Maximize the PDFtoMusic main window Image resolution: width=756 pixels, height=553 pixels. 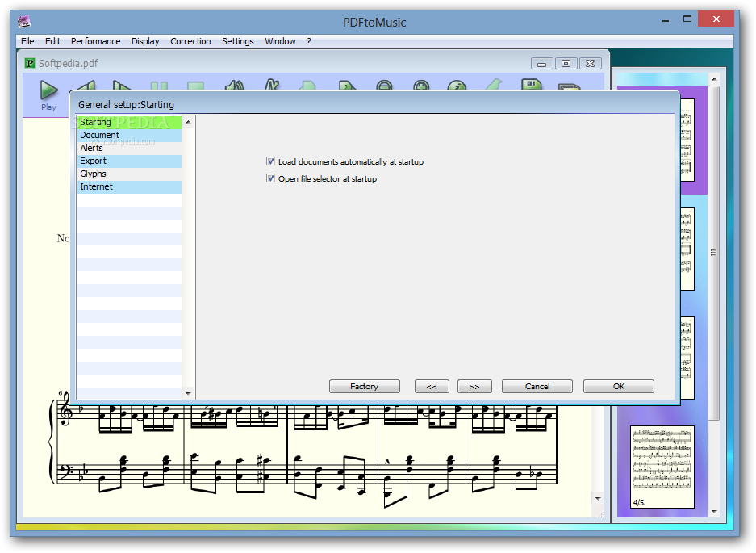[x=687, y=19]
